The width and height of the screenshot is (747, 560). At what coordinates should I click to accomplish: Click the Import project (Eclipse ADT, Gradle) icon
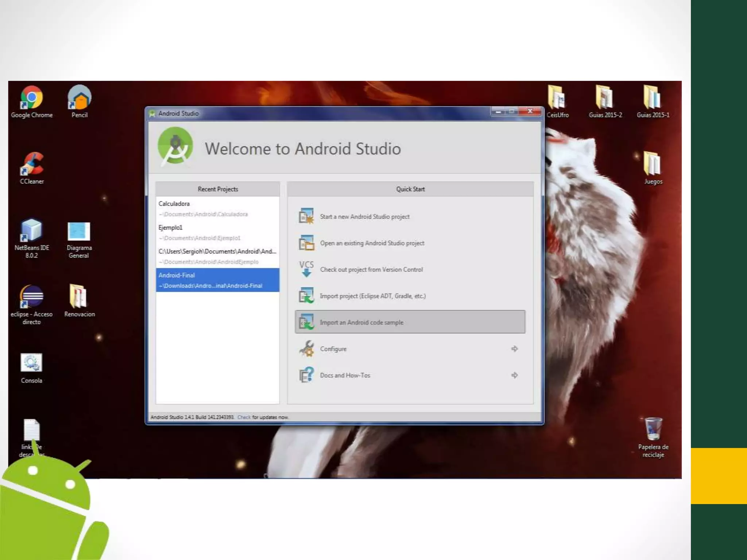[306, 296]
